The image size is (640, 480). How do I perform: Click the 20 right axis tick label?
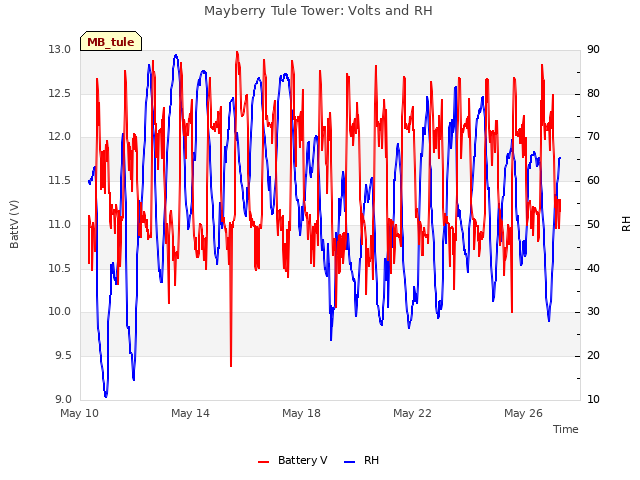click(593, 356)
